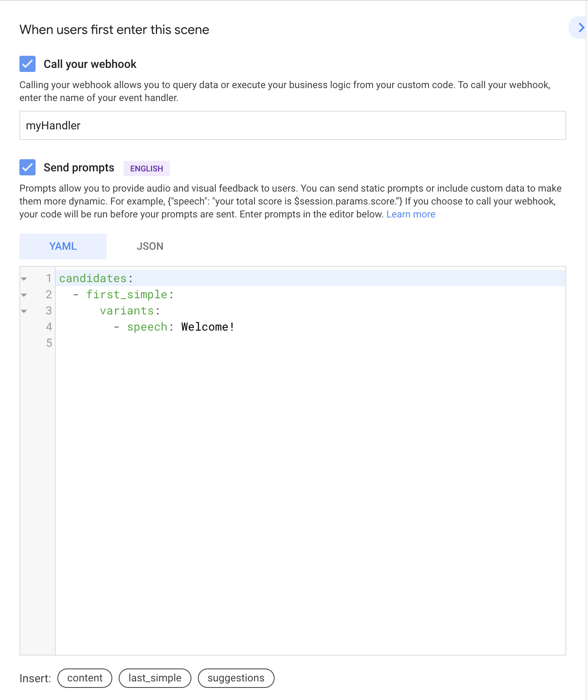Viewport: 588px width, 700px height.
Task: Click the ENGLISH language badge
Action: click(x=146, y=169)
